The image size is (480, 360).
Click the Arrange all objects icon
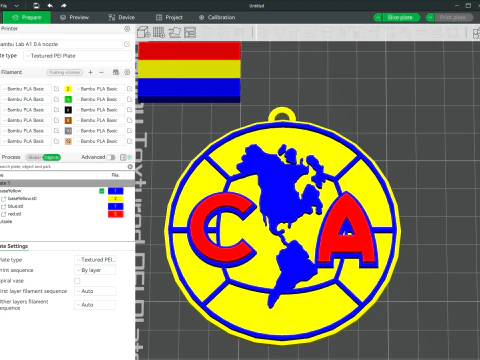190,32
